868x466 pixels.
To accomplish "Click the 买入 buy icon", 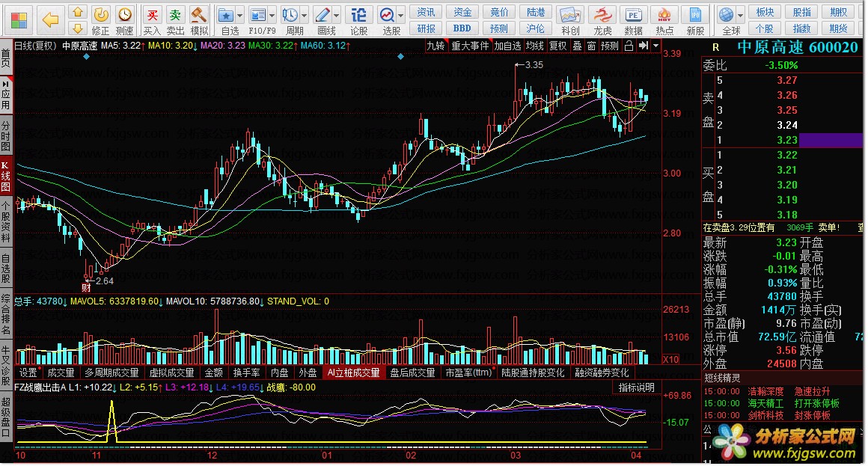I will tap(152, 15).
